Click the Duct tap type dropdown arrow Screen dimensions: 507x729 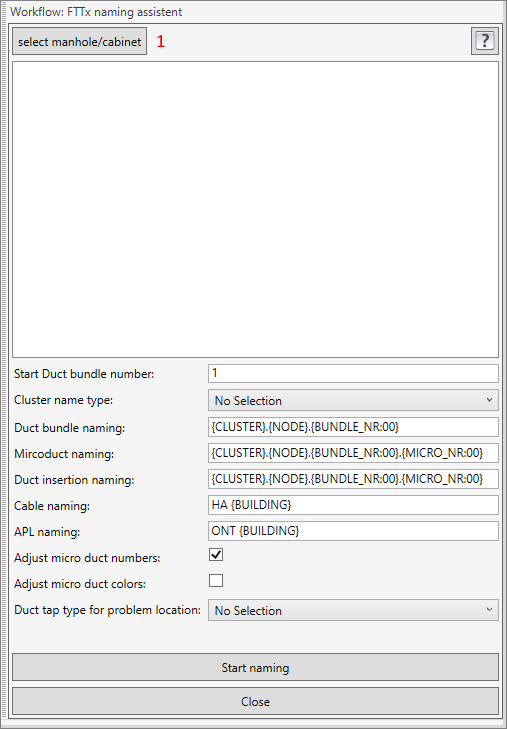click(x=489, y=610)
